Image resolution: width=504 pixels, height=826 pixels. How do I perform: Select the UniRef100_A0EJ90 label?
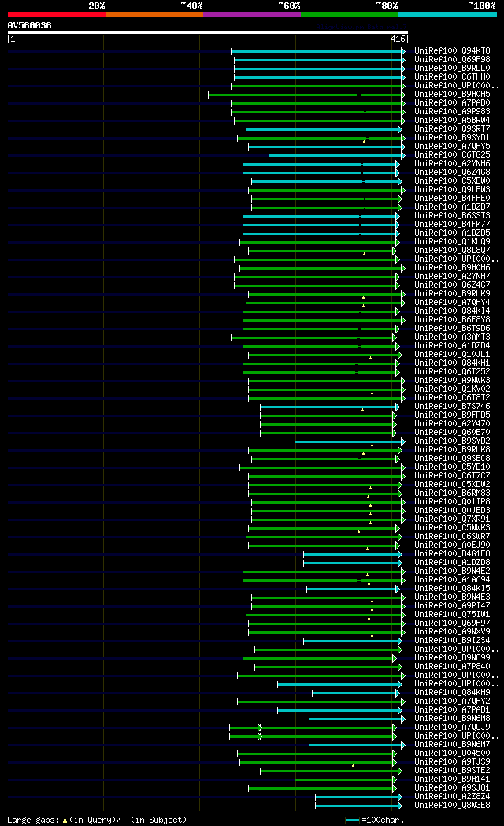tap(452, 545)
